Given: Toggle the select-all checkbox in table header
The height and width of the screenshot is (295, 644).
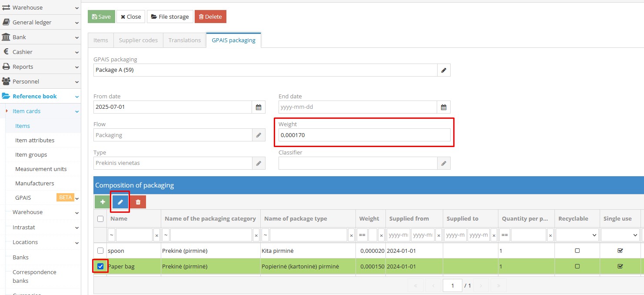Looking at the screenshot, I should [100, 219].
